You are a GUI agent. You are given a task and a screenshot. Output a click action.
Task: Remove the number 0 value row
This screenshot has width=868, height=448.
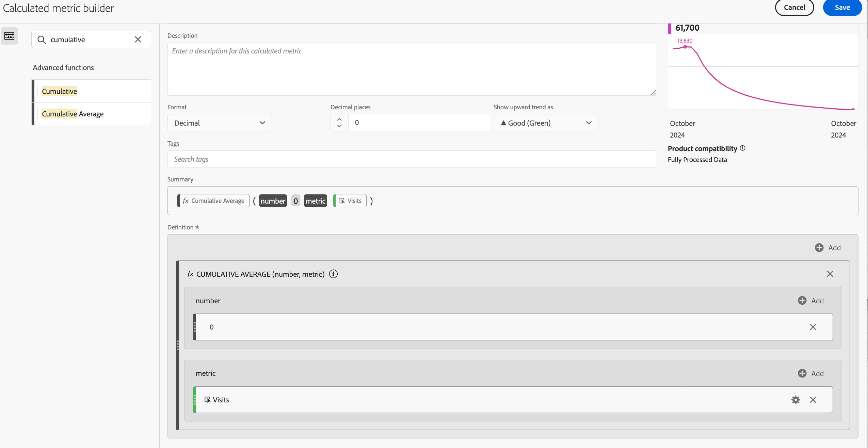(x=813, y=327)
